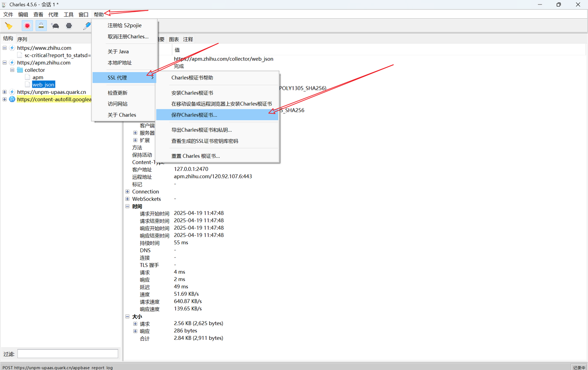Collapse the 时间 section
588x370 pixels.
pyautogui.click(x=127, y=206)
